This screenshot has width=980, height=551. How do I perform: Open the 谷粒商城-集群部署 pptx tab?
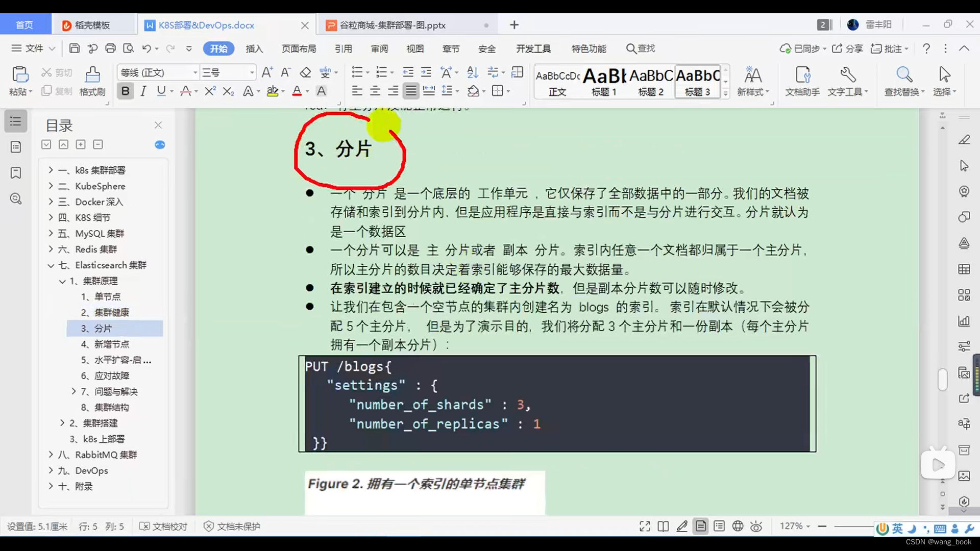click(392, 24)
